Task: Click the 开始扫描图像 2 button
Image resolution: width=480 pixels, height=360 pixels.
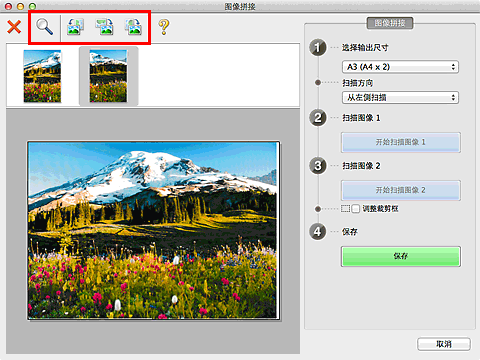Action: click(401, 190)
